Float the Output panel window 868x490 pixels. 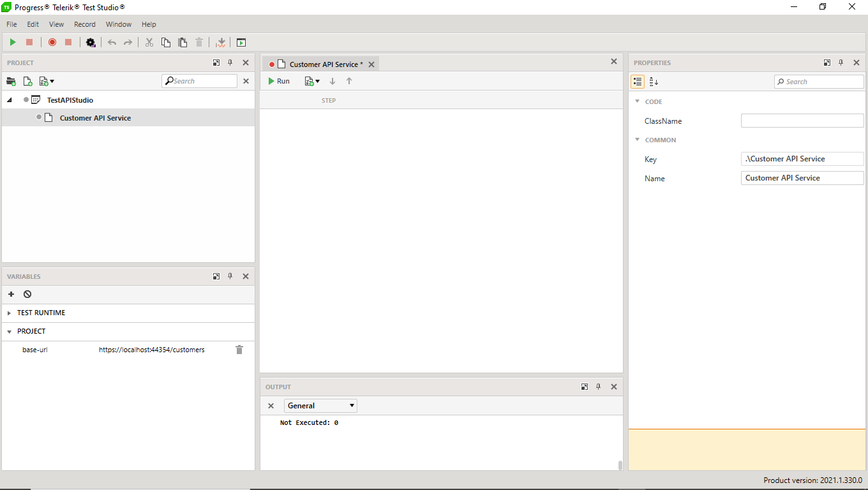pos(585,387)
